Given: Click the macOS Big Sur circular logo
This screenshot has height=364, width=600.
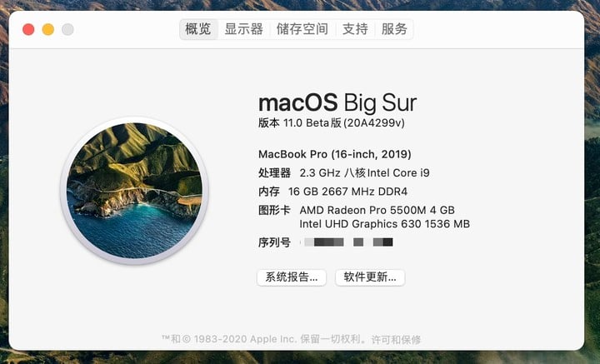Looking at the screenshot, I should pyautogui.click(x=134, y=191).
